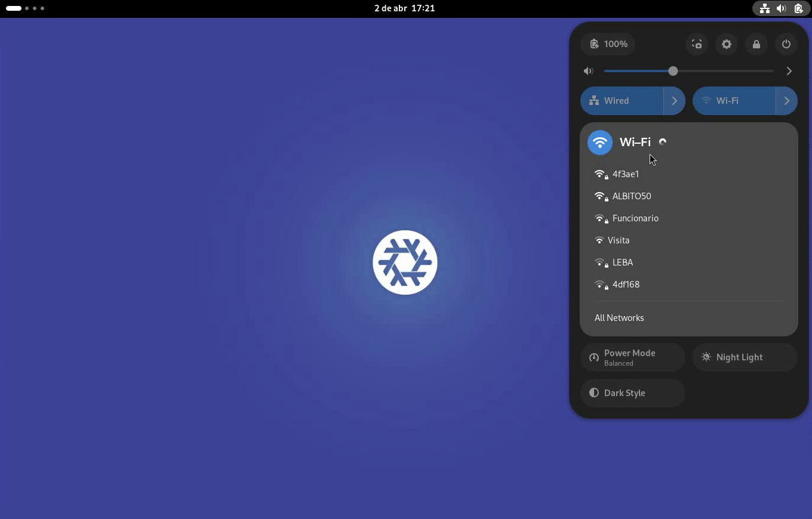Connect to the open Visita network
812x519 pixels.
coord(689,240)
